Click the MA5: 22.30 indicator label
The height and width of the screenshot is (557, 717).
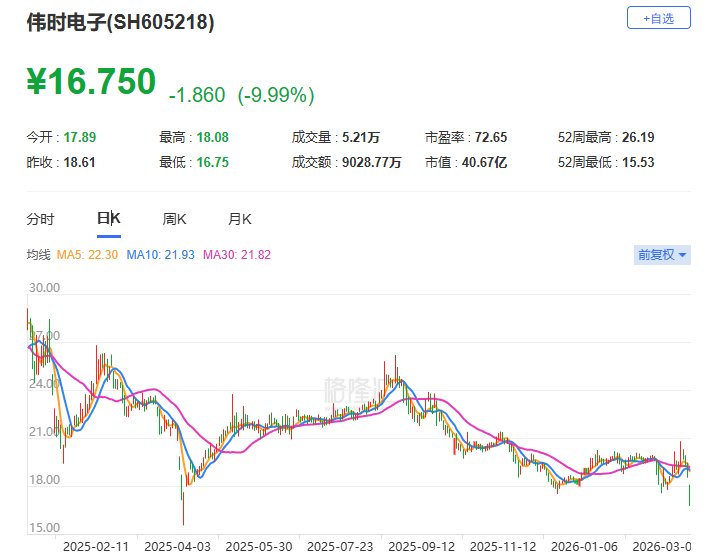87,255
